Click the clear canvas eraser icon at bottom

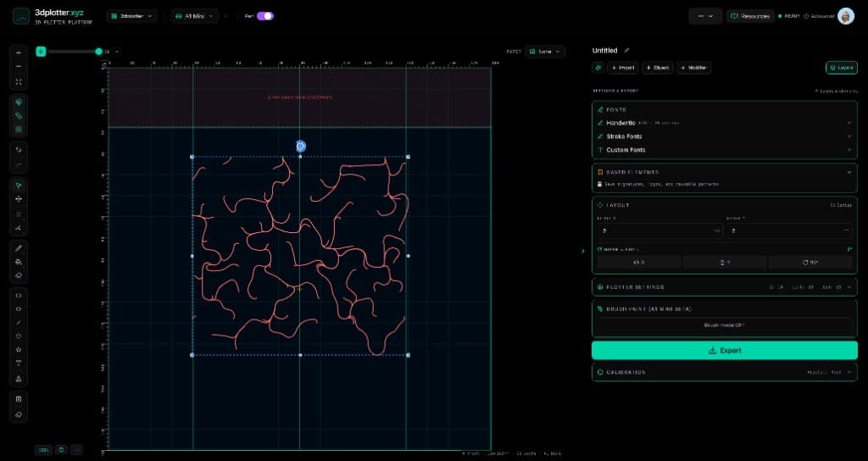19,414
